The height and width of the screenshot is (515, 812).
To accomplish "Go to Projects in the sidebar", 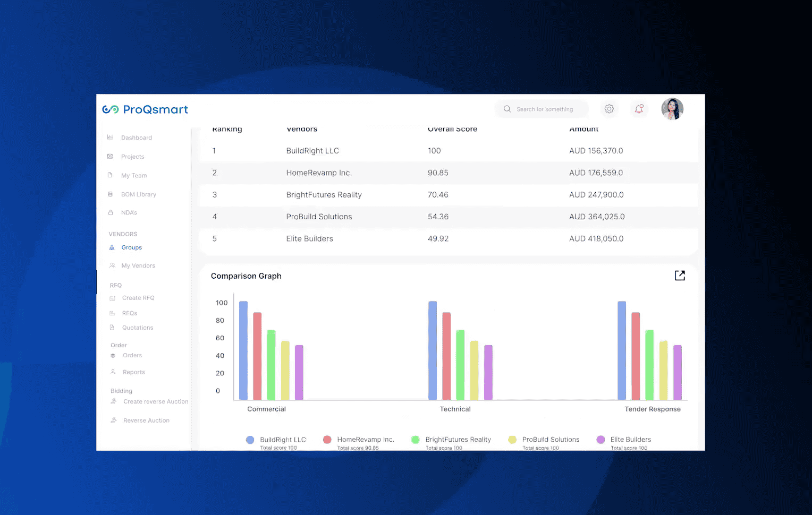I will tap(133, 157).
